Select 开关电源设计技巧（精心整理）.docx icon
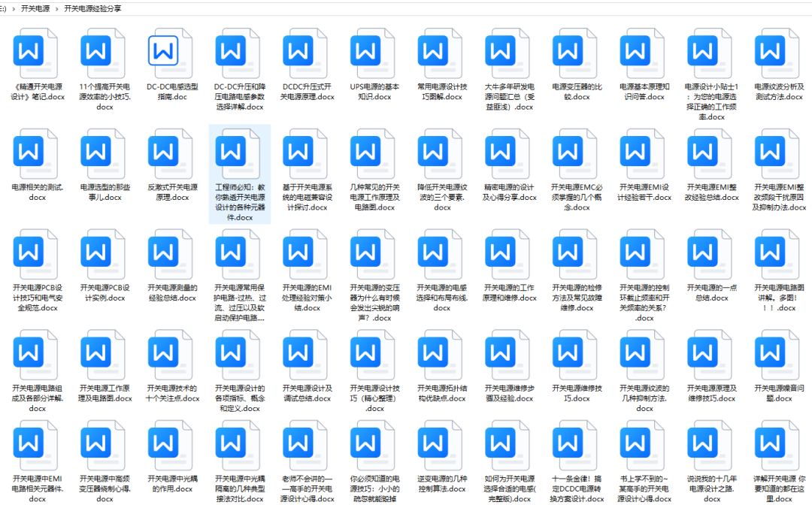The width and height of the screenshot is (812, 505). pyautogui.click(x=372, y=355)
